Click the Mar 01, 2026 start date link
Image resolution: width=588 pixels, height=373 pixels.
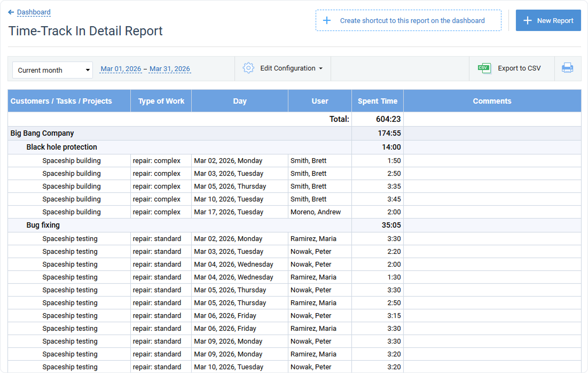coord(121,68)
